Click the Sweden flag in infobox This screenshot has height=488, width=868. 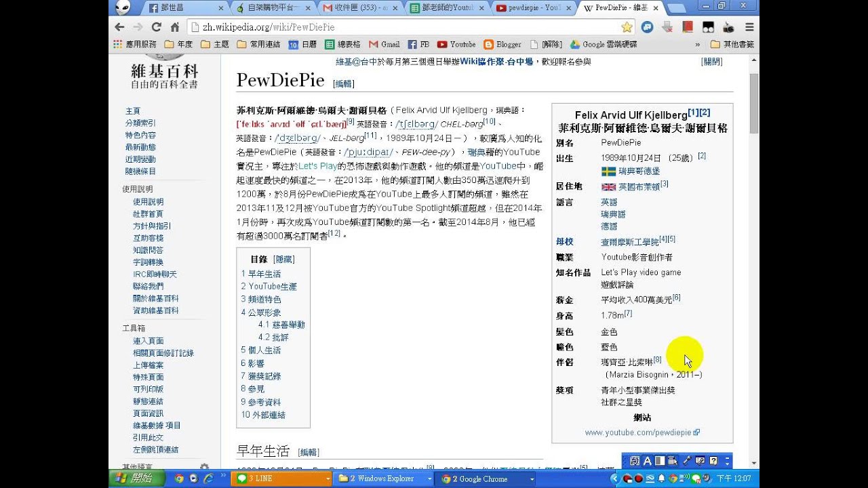point(608,171)
